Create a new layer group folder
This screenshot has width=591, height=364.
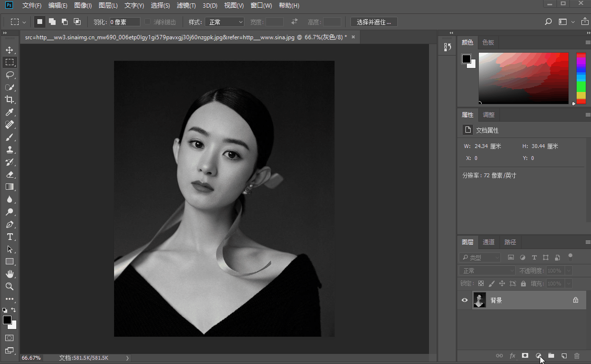pyautogui.click(x=551, y=356)
